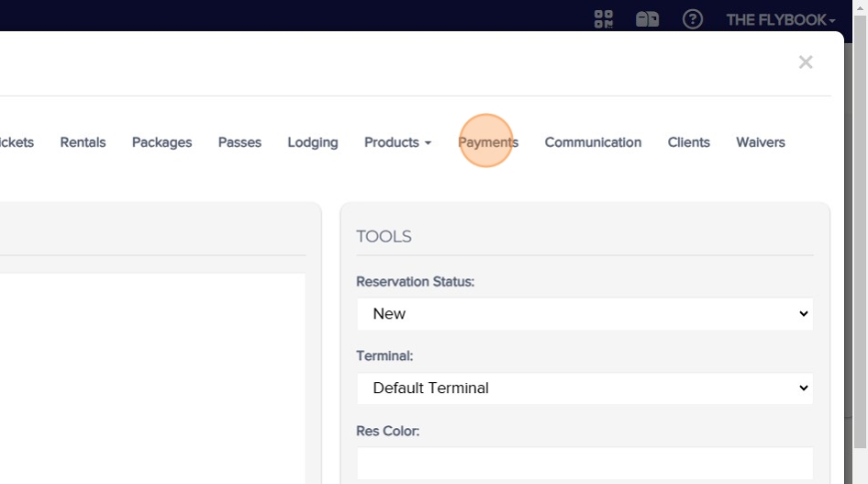Screen dimensions: 868x484
Task: Expand THE FLYBOOK account menu
Action: tap(781, 20)
